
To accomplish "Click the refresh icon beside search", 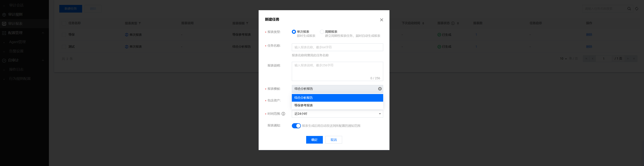I will coord(637,9).
